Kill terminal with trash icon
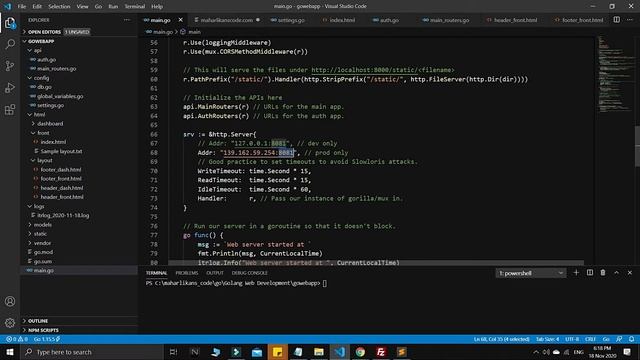The width and height of the screenshot is (640, 360). [x=603, y=273]
